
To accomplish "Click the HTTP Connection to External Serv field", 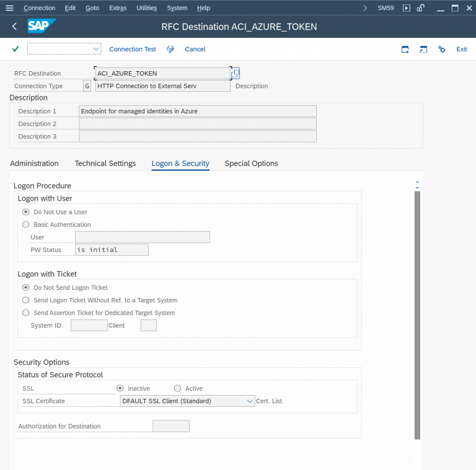I will (163, 86).
